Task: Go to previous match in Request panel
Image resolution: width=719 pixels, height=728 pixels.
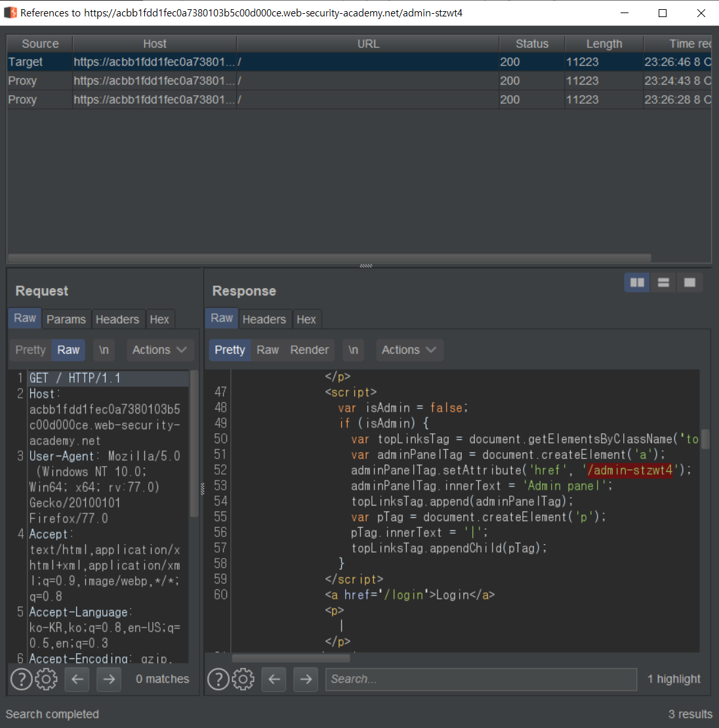Action: click(77, 679)
